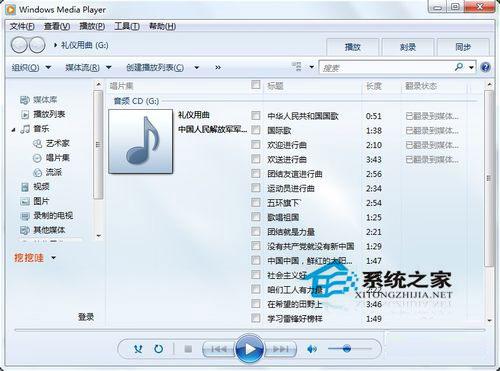Screen dimensions: 500x371
Task: Skip to previous track button
Action: pyautogui.click(x=219, y=349)
